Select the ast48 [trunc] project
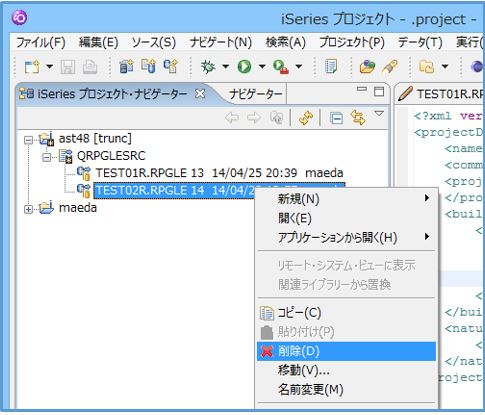Viewport: 485px width, 415px height. [x=95, y=138]
